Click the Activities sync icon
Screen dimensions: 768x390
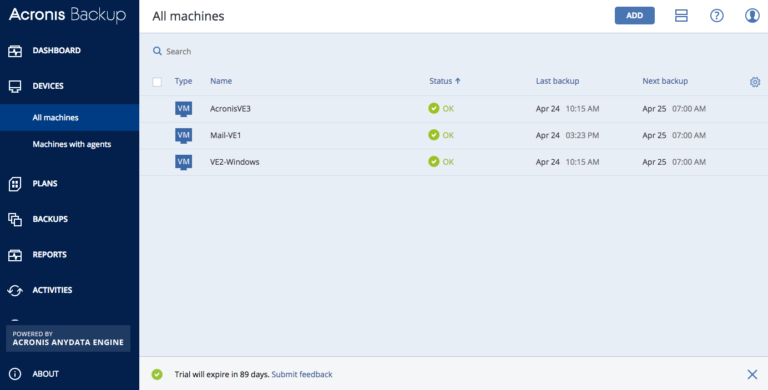click(x=15, y=291)
